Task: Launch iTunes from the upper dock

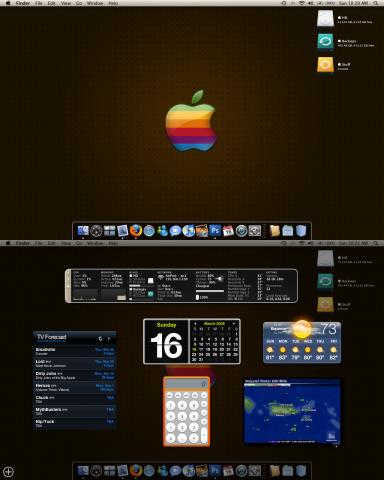Action: (189, 231)
